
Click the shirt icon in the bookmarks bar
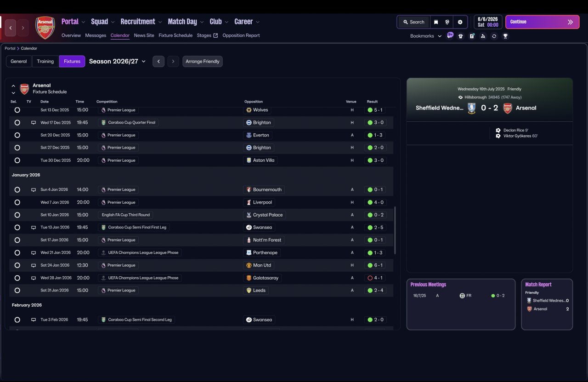pos(461,36)
